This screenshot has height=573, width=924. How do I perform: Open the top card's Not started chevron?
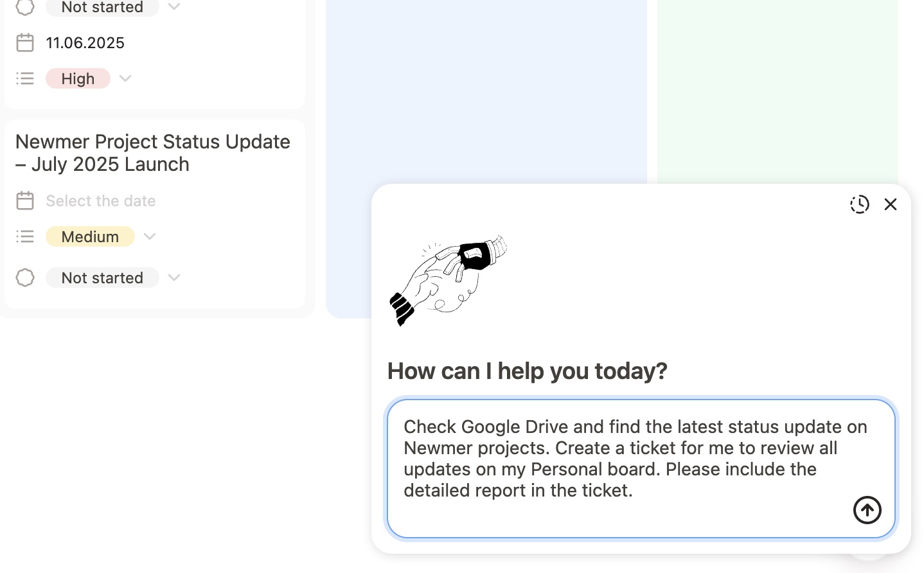(x=174, y=7)
